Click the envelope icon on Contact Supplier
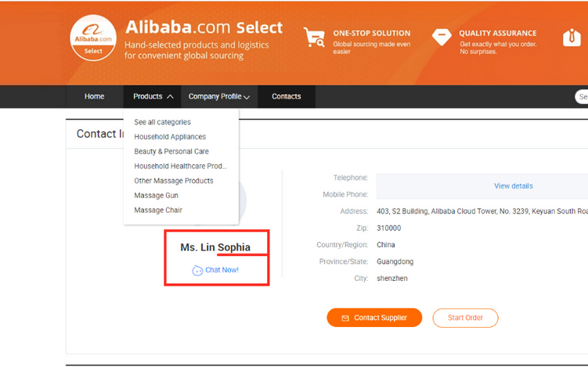The width and height of the screenshot is (588, 367). 345,318
